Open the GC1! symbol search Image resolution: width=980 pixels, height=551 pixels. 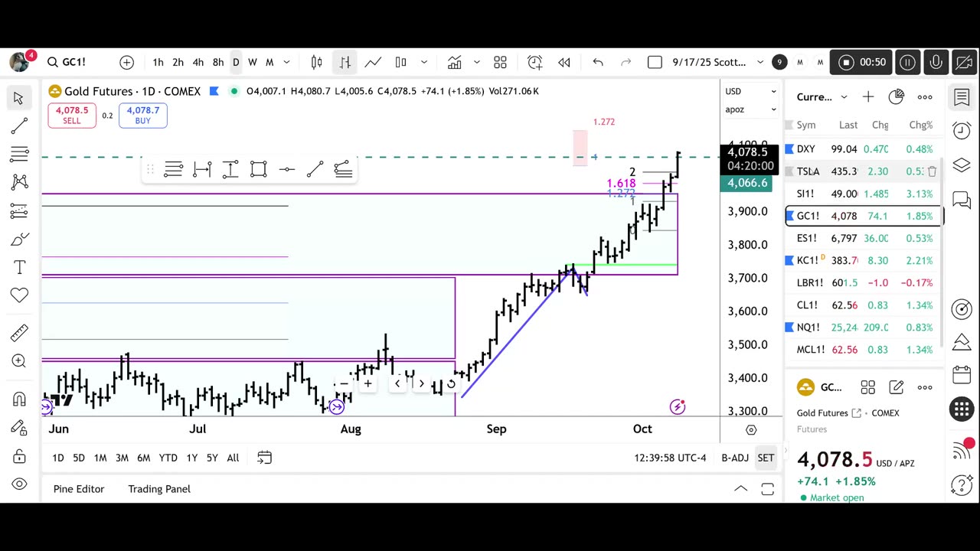coord(66,62)
